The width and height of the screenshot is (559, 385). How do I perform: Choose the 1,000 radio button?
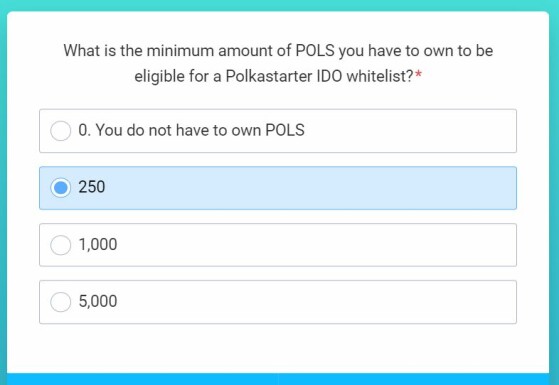click(x=60, y=245)
